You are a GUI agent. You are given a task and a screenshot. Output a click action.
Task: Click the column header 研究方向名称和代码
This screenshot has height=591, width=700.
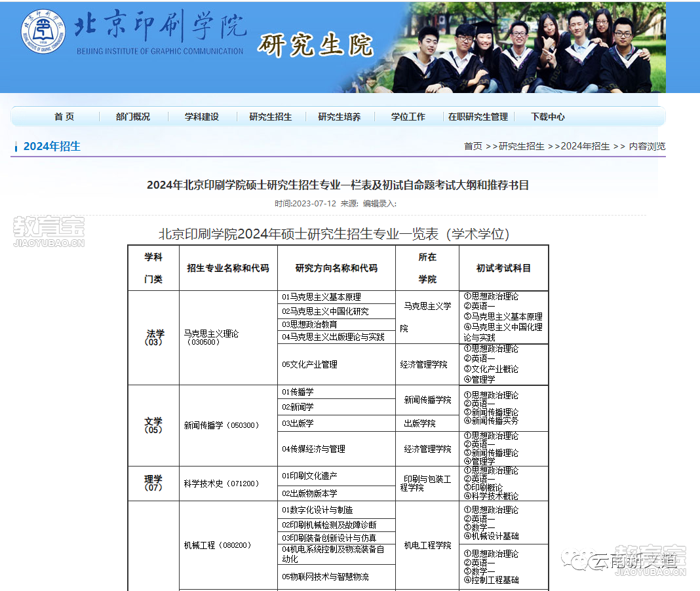pos(337,268)
